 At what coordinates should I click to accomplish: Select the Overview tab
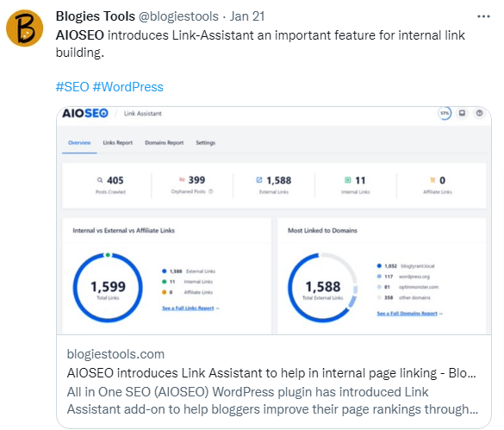pyautogui.click(x=79, y=142)
